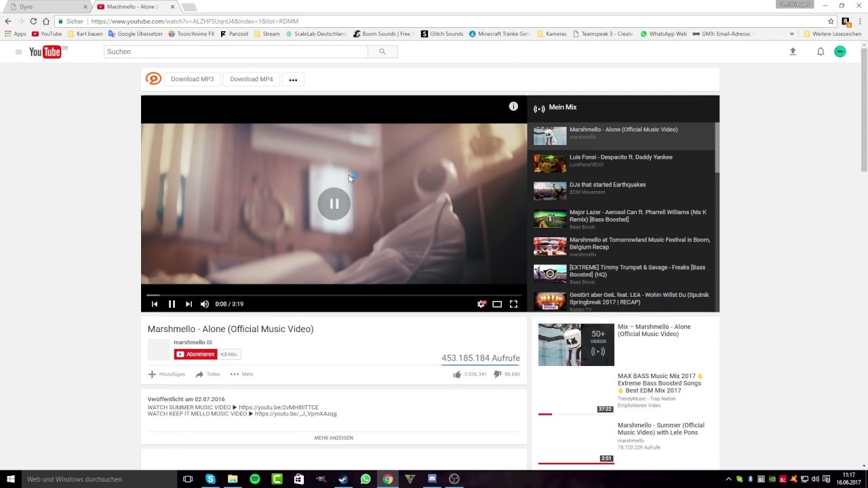The image size is (868, 488).
Task: Open the Mix – Marshmello – Alone 50+ thumbnail
Action: pyautogui.click(x=576, y=344)
